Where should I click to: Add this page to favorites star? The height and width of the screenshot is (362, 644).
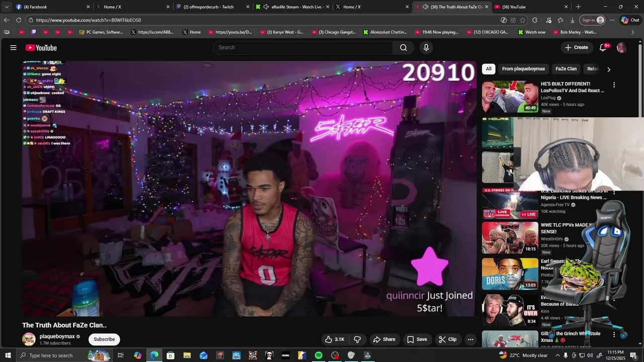[x=523, y=20]
